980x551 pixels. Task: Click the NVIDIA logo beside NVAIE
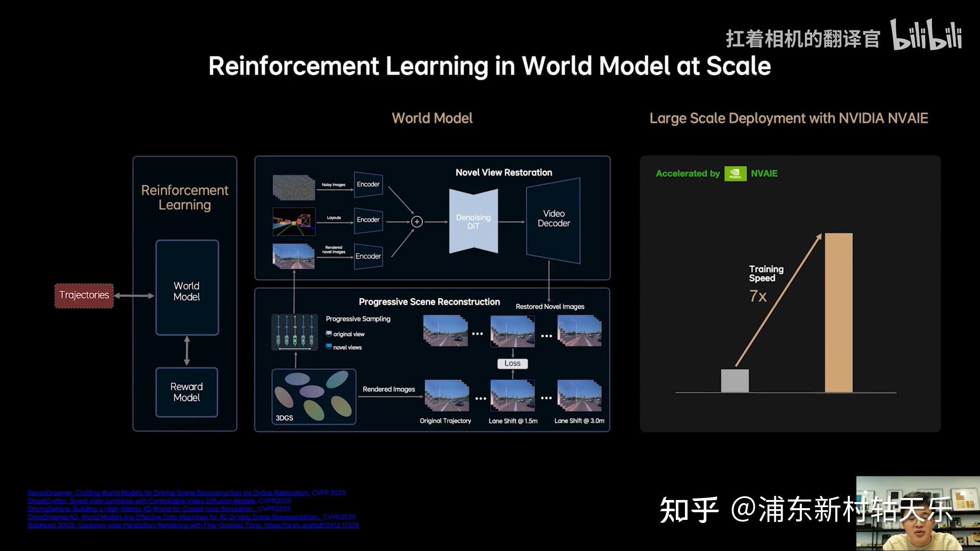(735, 173)
